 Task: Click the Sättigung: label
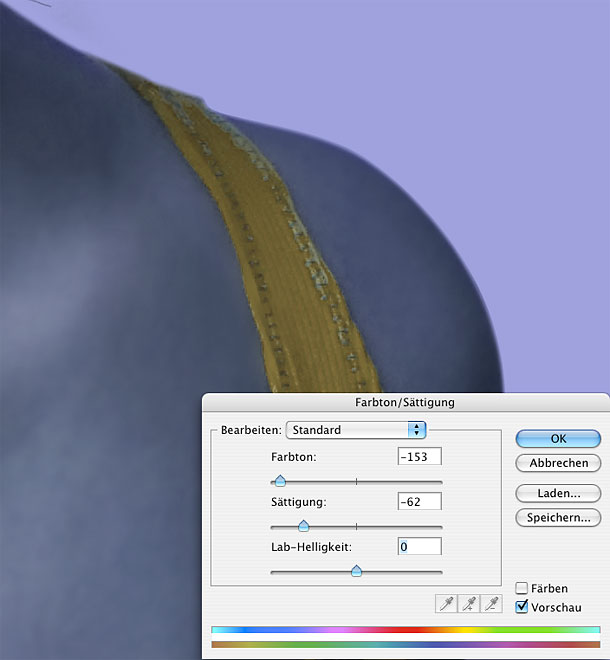[x=298, y=502]
